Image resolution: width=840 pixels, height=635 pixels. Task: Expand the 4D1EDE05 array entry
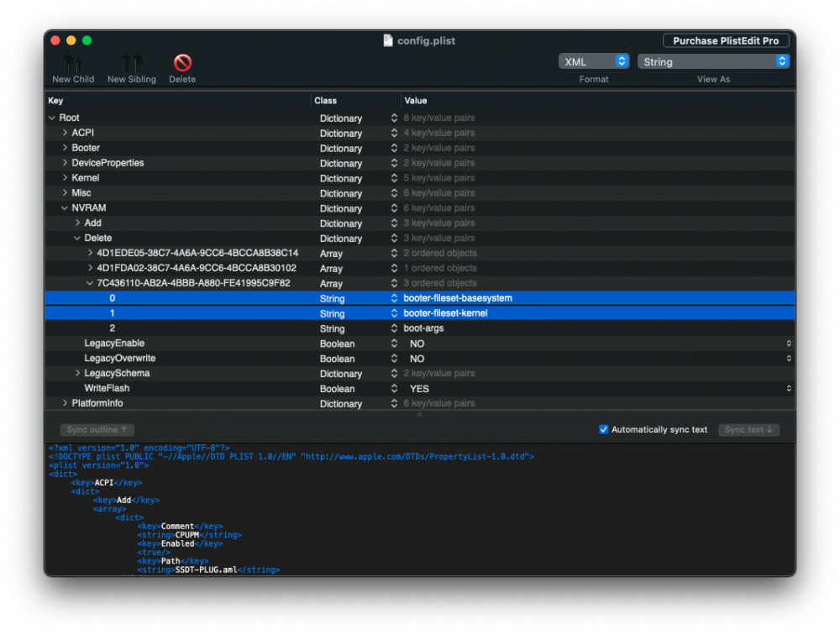(x=90, y=252)
